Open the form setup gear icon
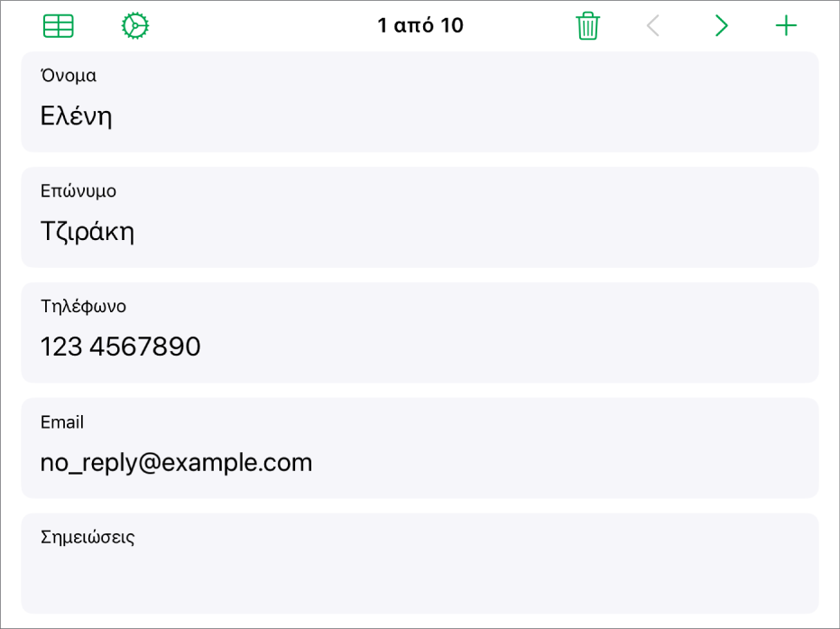The width and height of the screenshot is (840, 629). [135, 25]
